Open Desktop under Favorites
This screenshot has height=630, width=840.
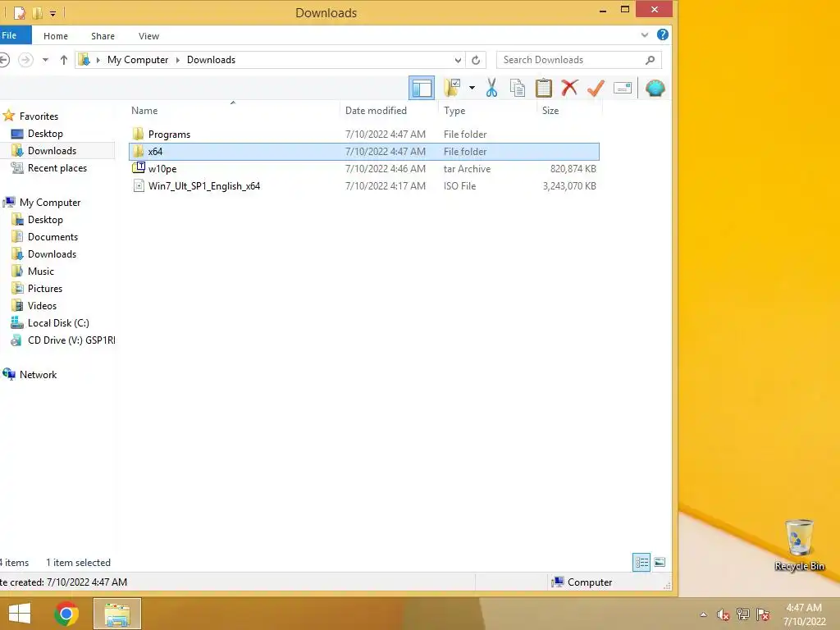[45, 134]
